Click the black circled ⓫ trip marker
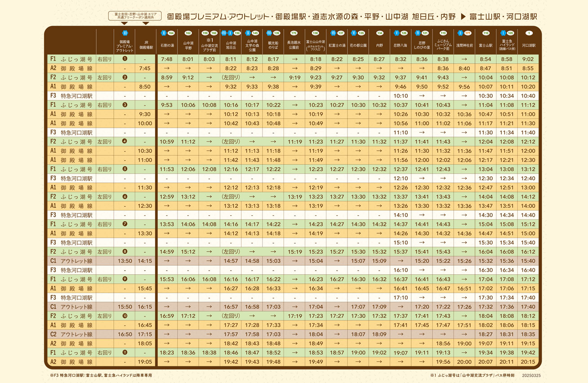 (125, 352)
